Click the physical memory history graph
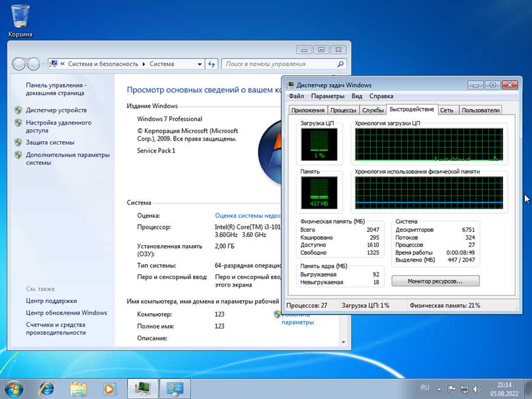 pyautogui.click(x=429, y=193)
